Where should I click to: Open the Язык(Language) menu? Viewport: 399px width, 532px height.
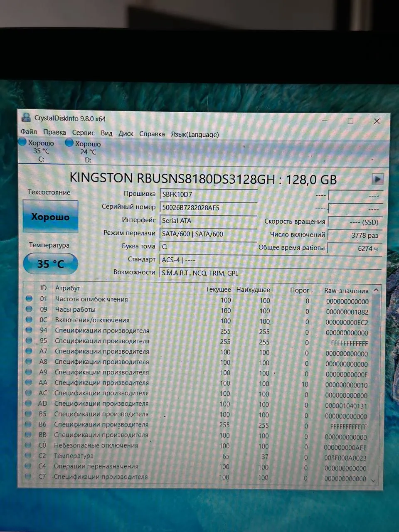point(195,134)
